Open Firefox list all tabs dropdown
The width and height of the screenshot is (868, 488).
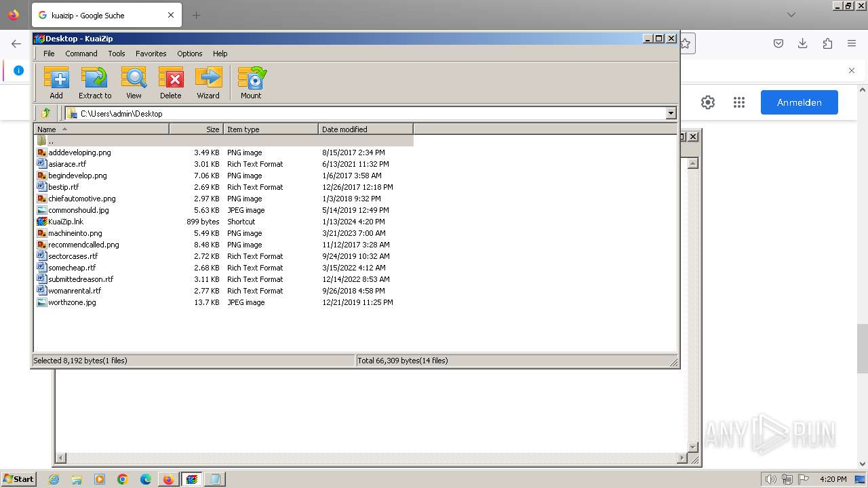pos(791,15)
